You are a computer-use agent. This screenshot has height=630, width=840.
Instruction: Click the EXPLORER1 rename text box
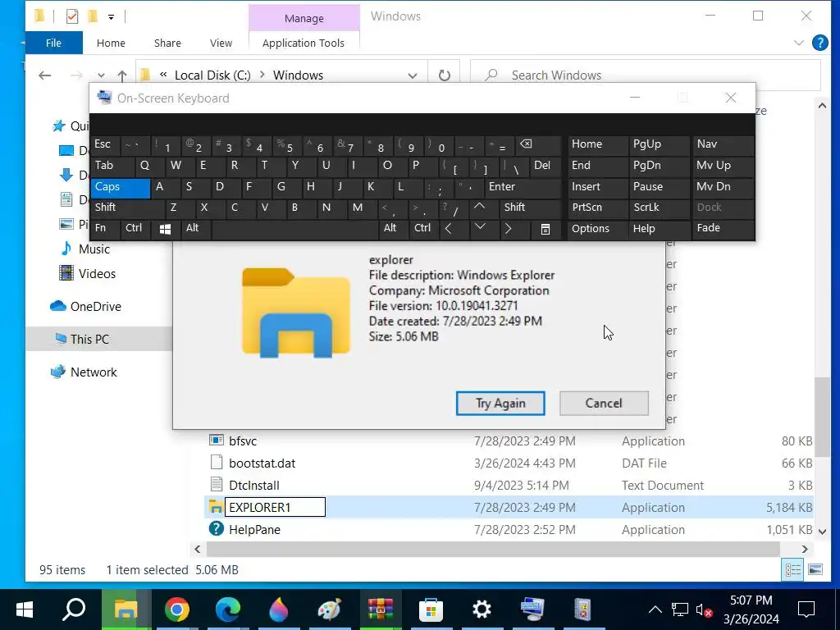(x=275, y=507)
